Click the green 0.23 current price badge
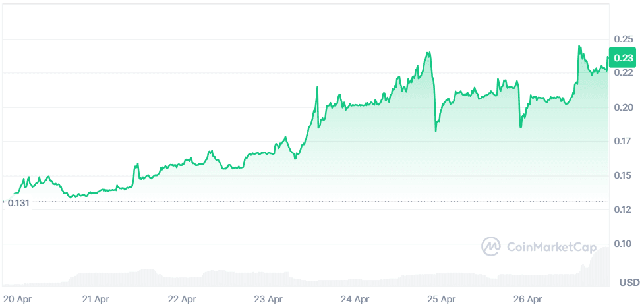The height and width of the screenshot is (307, 644). tap(624, 59)
